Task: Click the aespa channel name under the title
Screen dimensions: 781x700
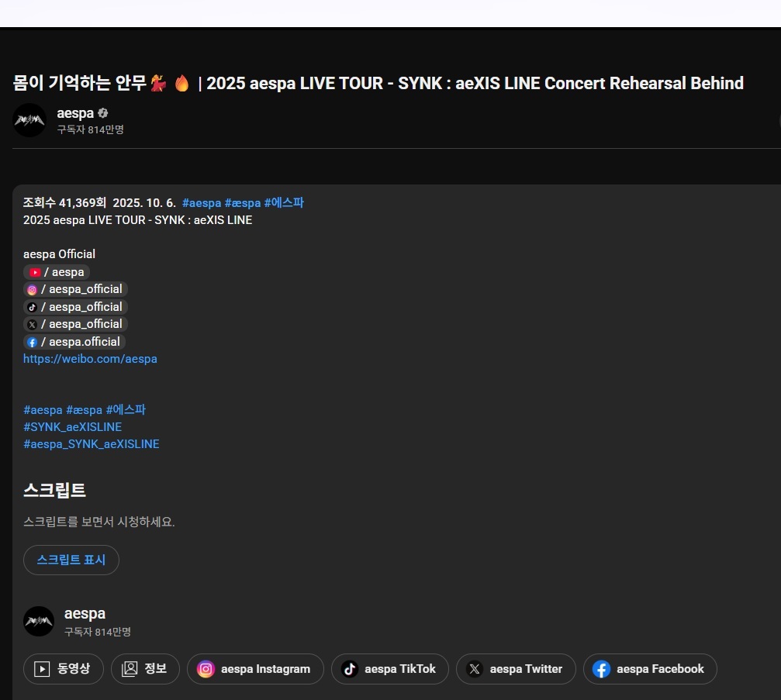Action: 74,113
